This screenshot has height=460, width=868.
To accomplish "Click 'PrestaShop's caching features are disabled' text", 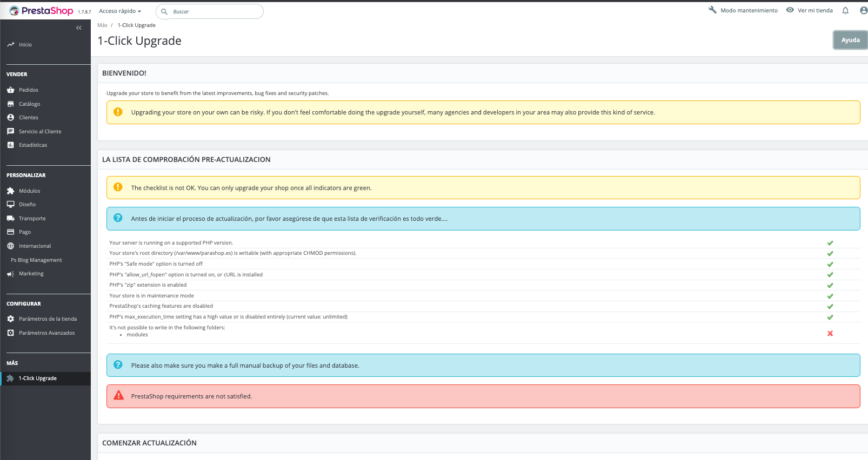I will click(x=161, y=306).
